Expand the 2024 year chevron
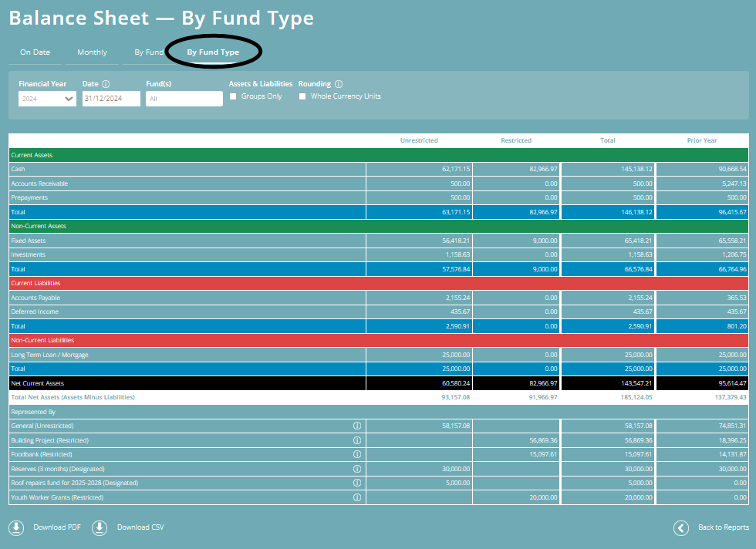This screenshot has width=756, height=549. point(68,98)
